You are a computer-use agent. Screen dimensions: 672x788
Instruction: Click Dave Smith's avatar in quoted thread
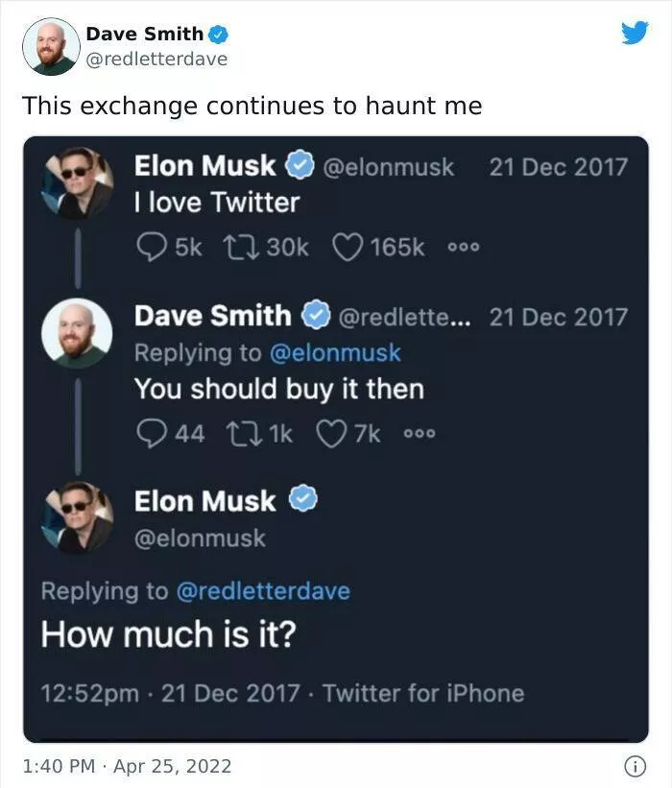[x=77, y=333]
